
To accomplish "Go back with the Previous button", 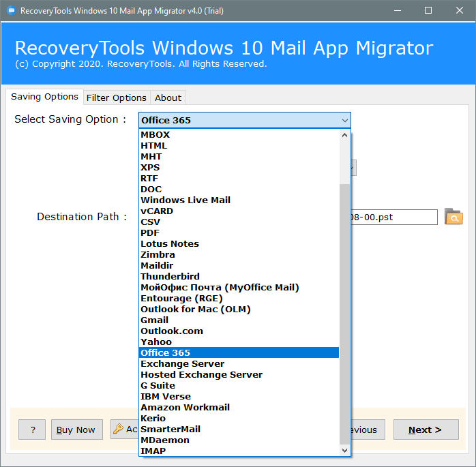I will pos(368,430).
